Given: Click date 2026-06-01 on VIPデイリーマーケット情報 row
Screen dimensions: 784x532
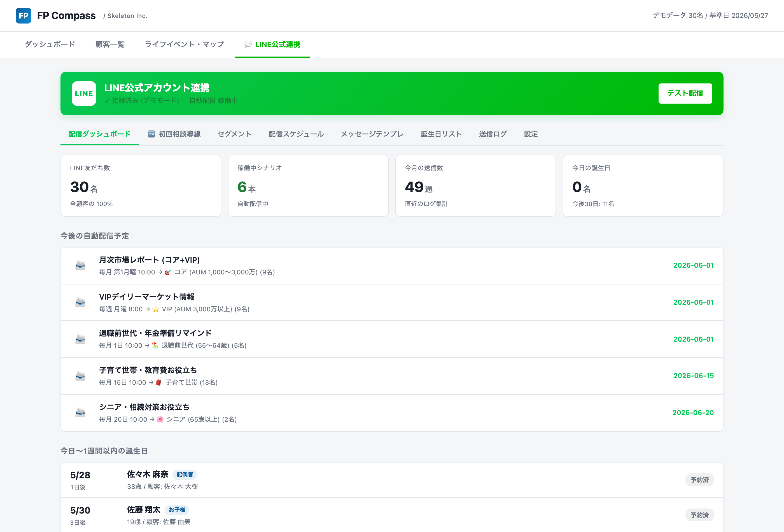Looking at the screenshot, I should coord(694,302).
